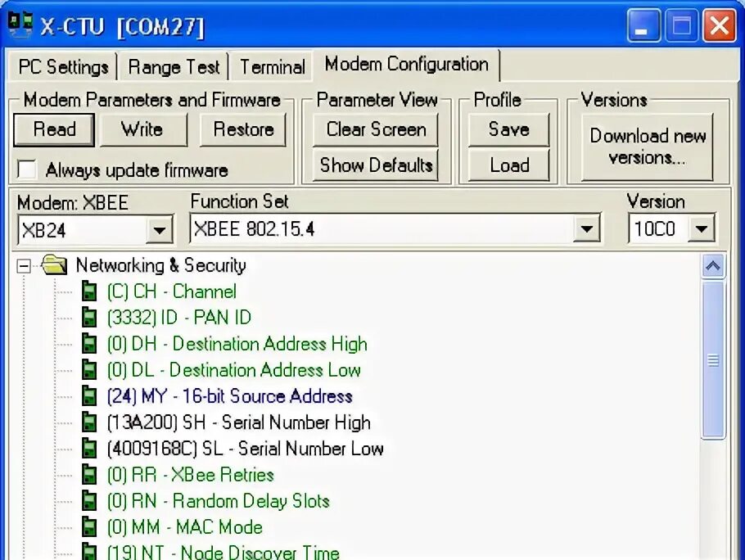745x560 pixels.
Task: Click the Networking & Security folder icon
Action: point(54,265)
